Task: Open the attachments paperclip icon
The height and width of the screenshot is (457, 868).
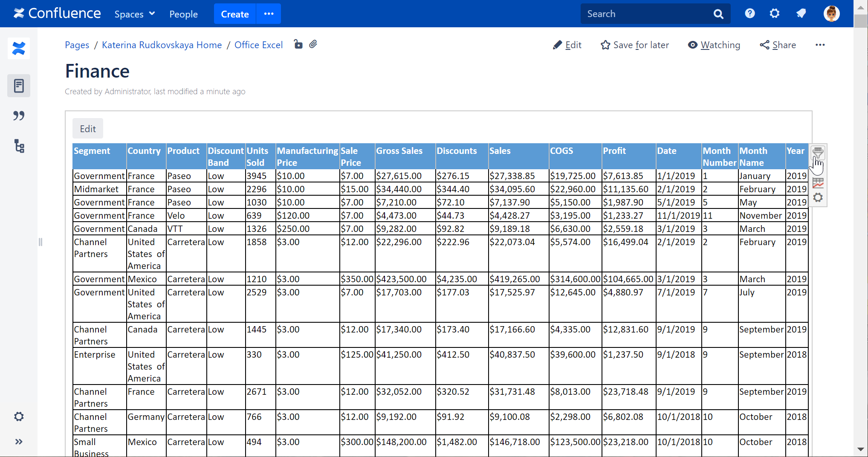Action: [313, 44]
